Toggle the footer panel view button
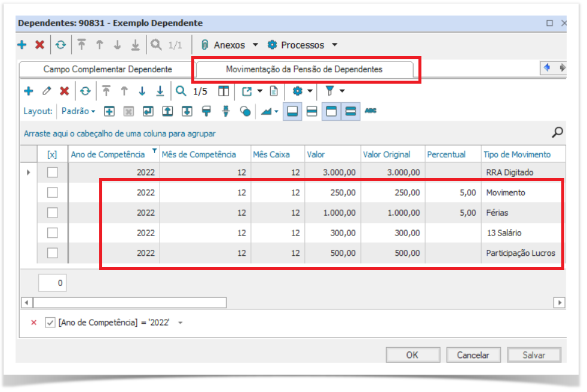Image resolution: width=587 pixels, height=392 pixels. [292, 111]
